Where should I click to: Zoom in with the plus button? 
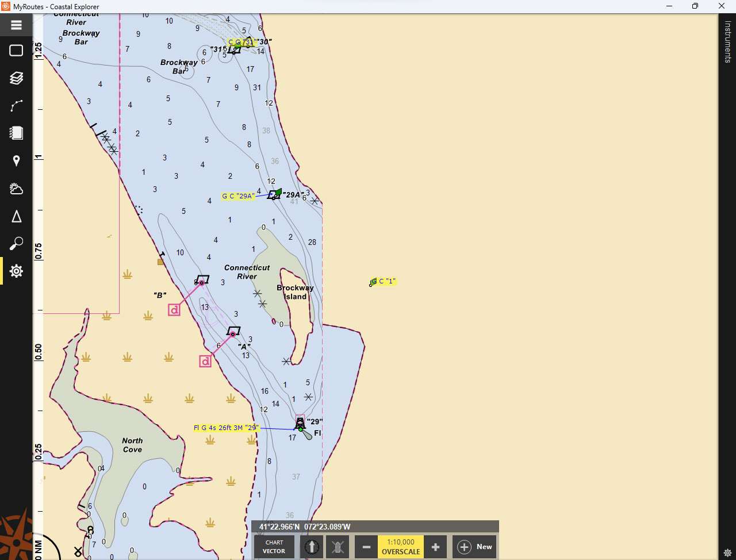tap(435, 547)
